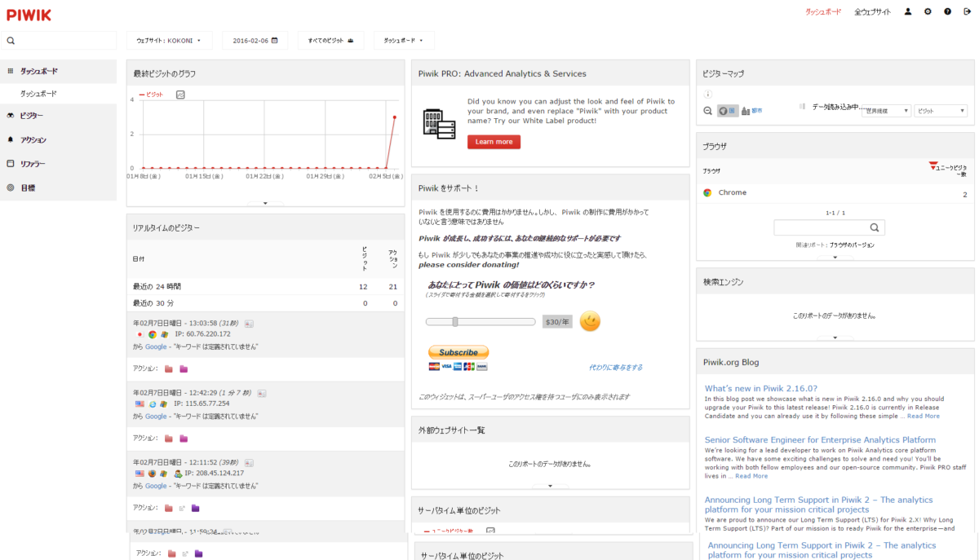979x560 pixels.
Task: Click the US flag for IP 115.65.77.254
Action: pos(140,403)
